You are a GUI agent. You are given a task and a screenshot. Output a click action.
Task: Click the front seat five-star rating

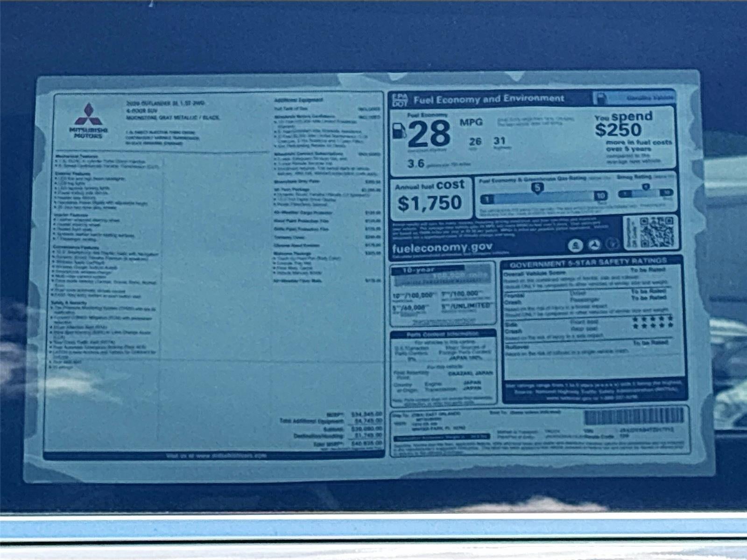[652, 318]
